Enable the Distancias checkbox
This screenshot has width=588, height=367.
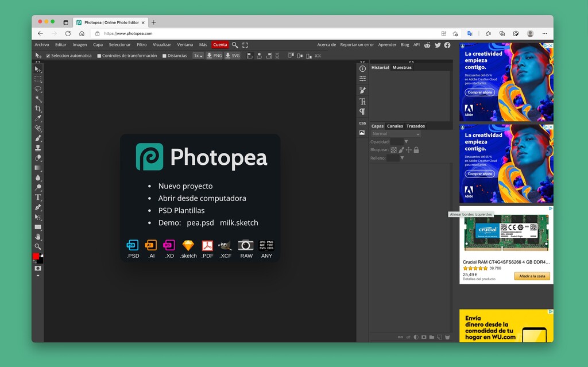pyautogui.click(x=164, y=56)
